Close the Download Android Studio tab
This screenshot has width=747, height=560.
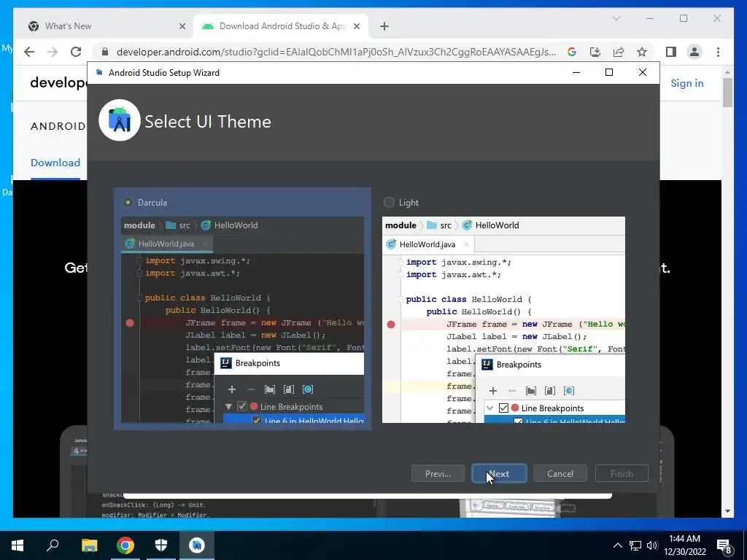coord(356,27)
